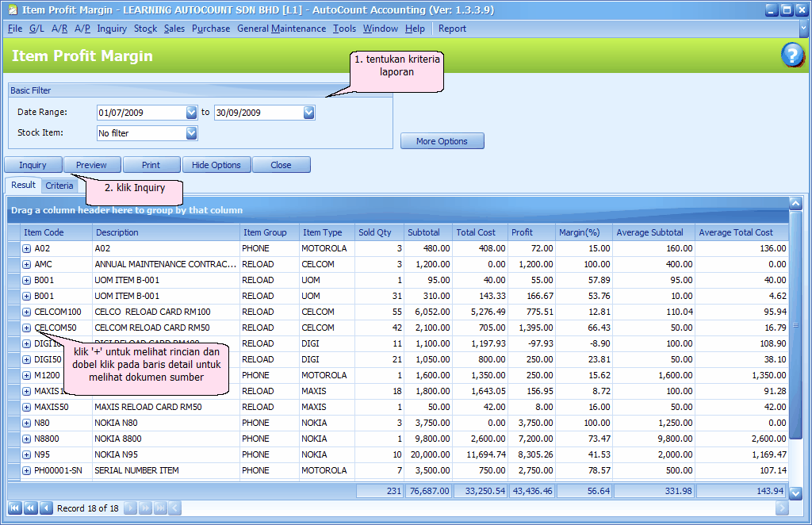Open help using the question mark icon
Screen dimensions: 812x525
click(x=792, y=56)
